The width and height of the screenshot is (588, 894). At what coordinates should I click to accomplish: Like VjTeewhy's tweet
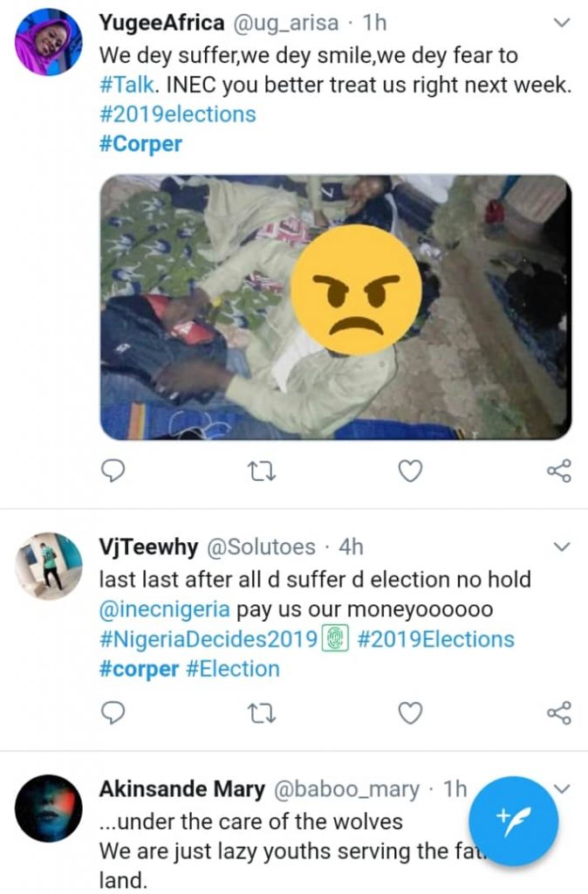click(x=410, y=713)
